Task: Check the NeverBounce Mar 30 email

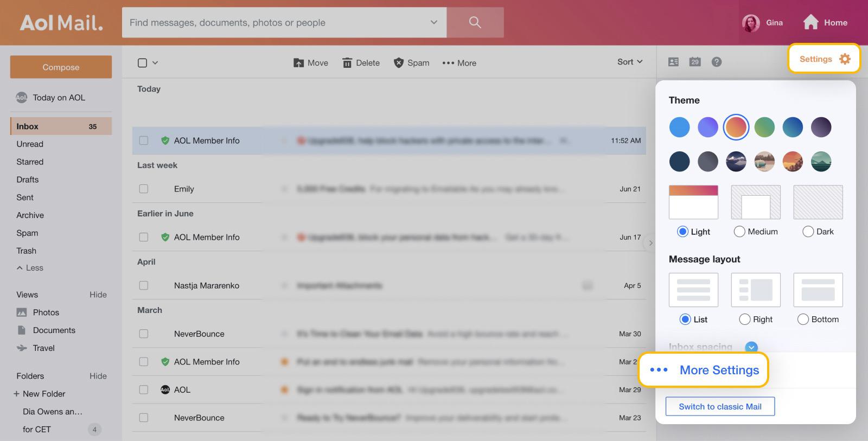Action: 144,334
